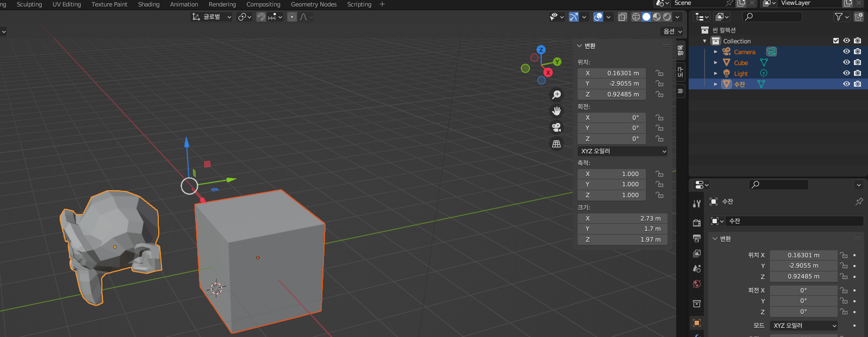868x337 pixels.
Task: Hide Camera in viewport via eye icon
Action: 846,51
